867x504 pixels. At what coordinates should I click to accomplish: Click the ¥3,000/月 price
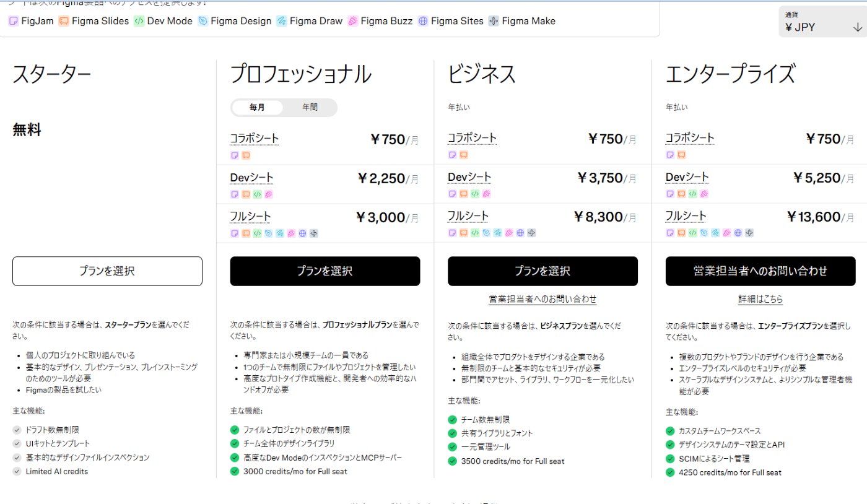pos(388,218)
